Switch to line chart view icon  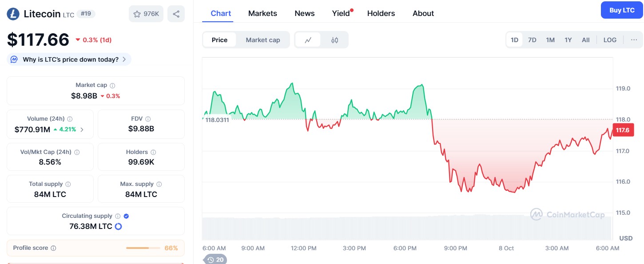pos(308,40)
